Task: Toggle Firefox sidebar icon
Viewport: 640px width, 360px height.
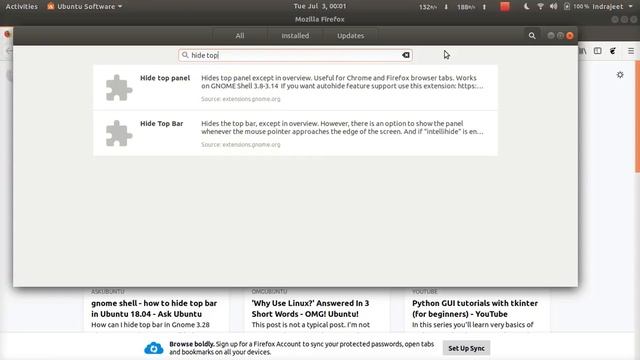Action: [x=598, y=51]
